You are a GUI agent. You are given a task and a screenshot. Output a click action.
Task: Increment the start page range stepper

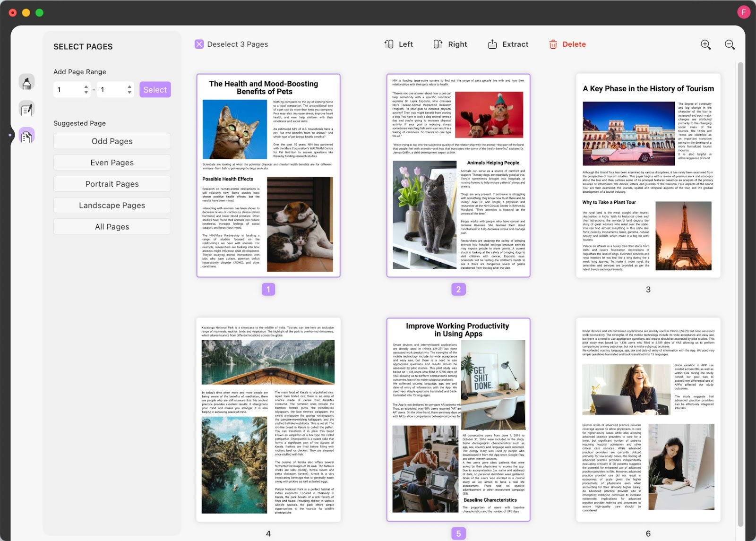click(x=86, y=86)
